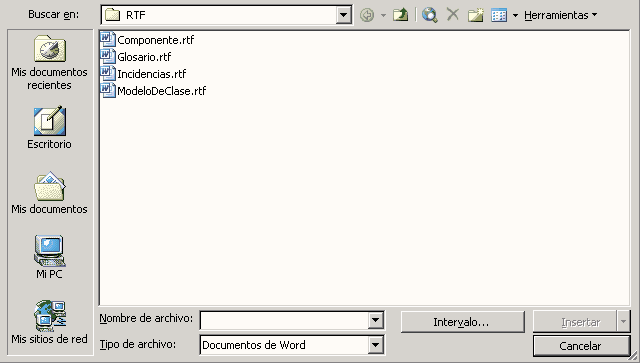Click the RTF folder icon in Buscar en
This screenshot has width=640, height=363.
(x=112, y=16)
